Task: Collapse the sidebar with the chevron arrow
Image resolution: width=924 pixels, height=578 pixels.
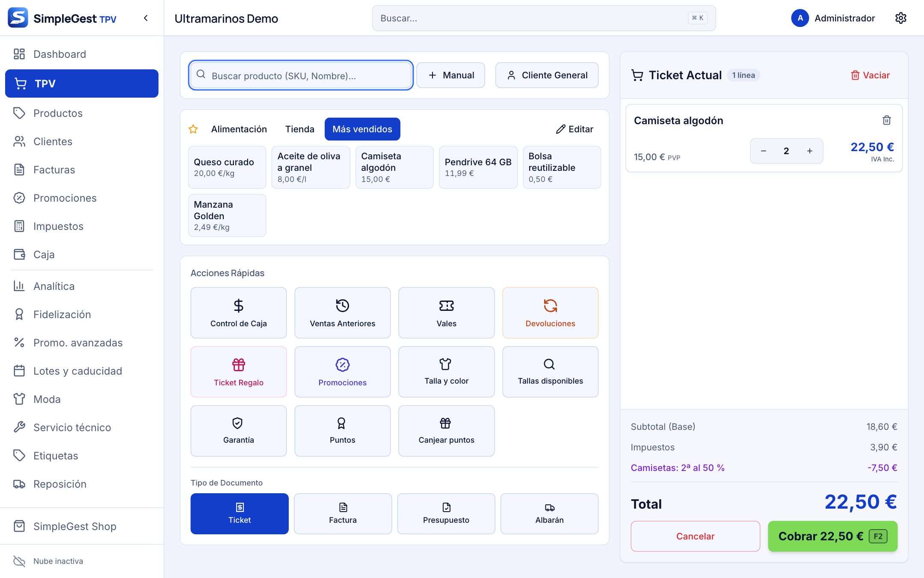Action: (x=146, y=18)
